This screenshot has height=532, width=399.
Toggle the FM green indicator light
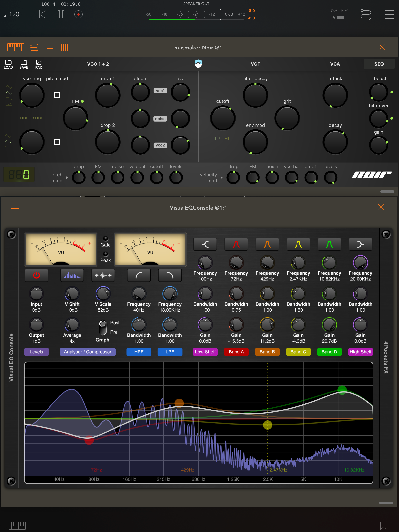(x=83, y=101)
